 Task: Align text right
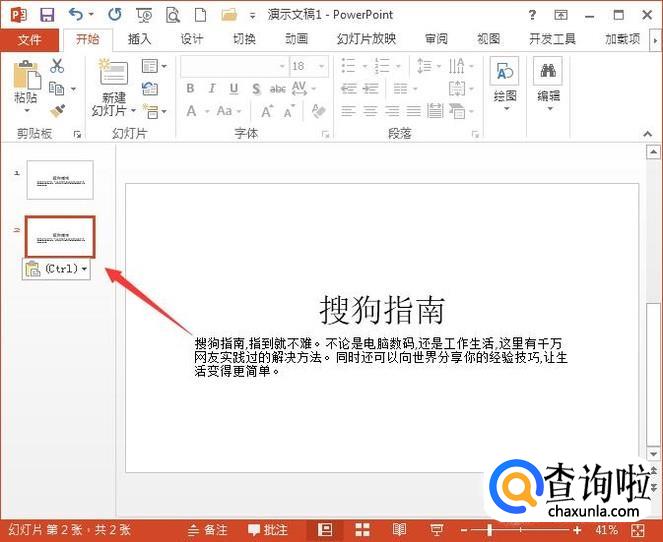(392, 112)
